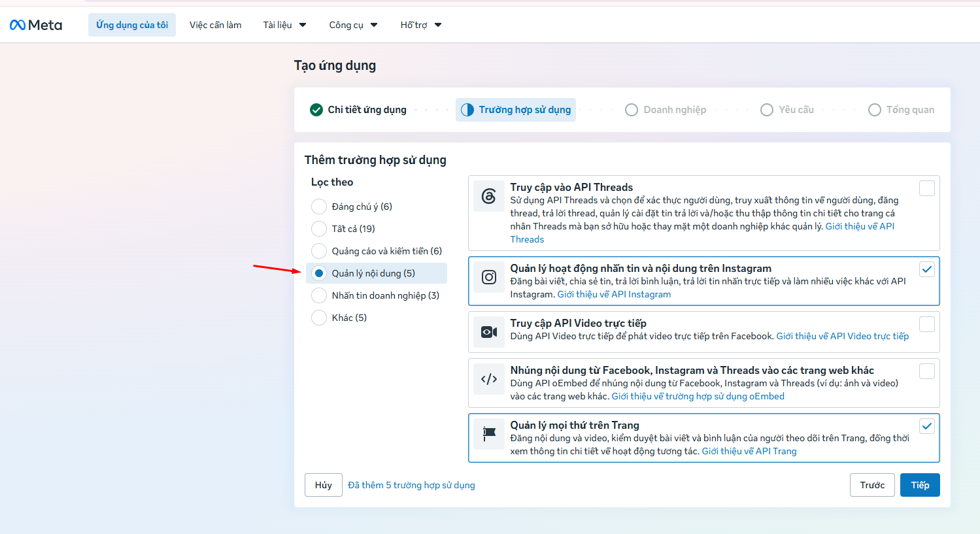The image size is (980, 534).
Task: Open Giới thiệu về trường hợp sử dụng oEmbed link
Action: pos(698,396)
